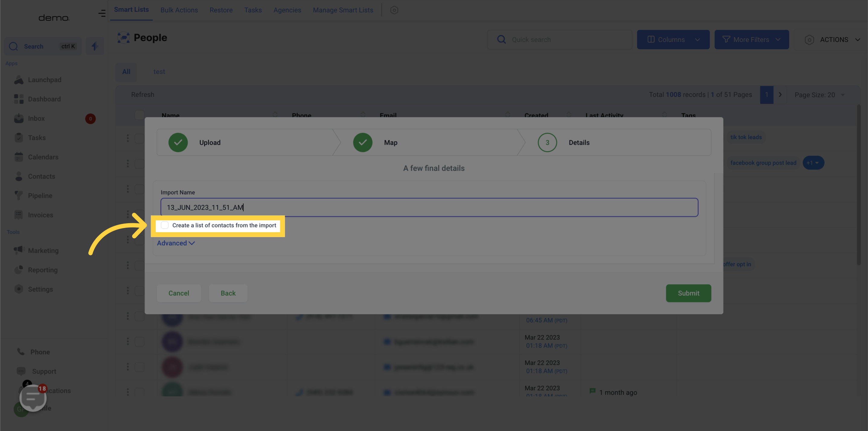Open the ACTIONS dropdown
Screen dimensions: 868x431
(x=832, y=40)
